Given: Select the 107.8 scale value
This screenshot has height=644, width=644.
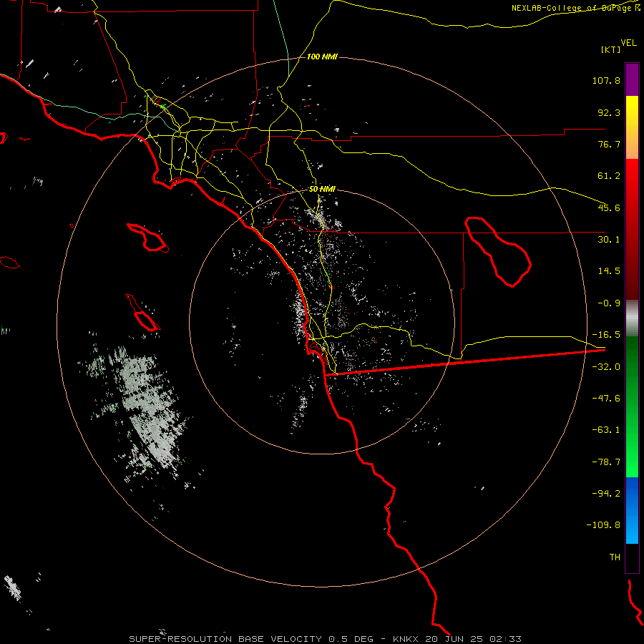Looking at the screenshot, I should coord(606,80).
